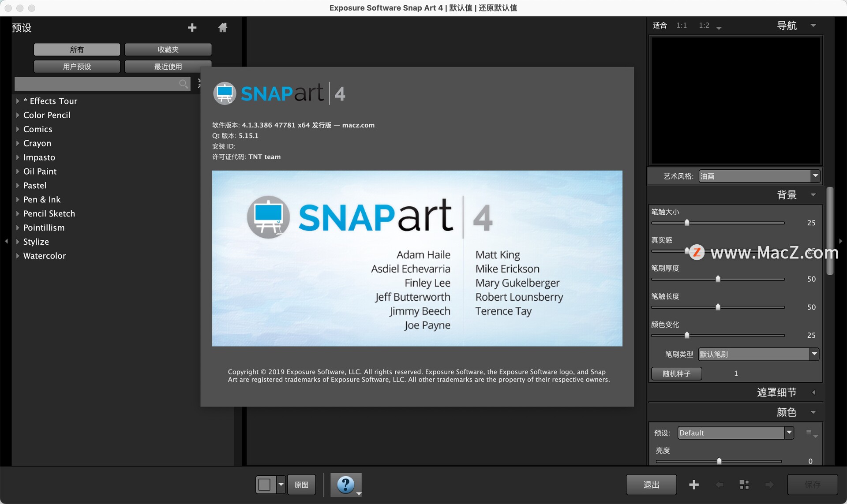Click the home icon in presets header
847x504 pixels.
(x=223, y=28)
